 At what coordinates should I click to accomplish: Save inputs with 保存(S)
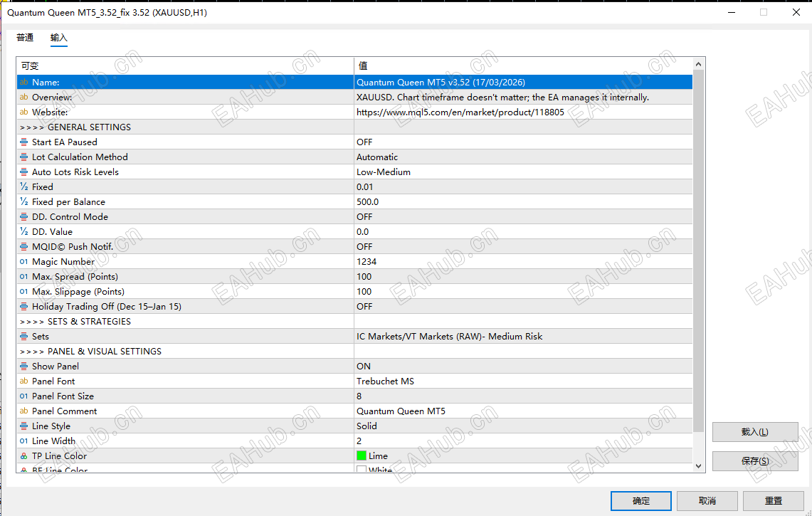(x=755, y=461)
